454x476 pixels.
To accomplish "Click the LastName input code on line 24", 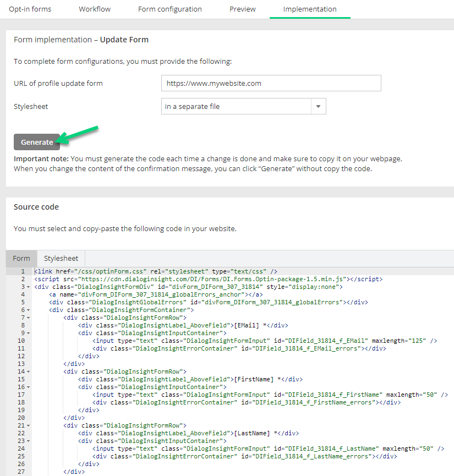I will click(x=269, y=448).
